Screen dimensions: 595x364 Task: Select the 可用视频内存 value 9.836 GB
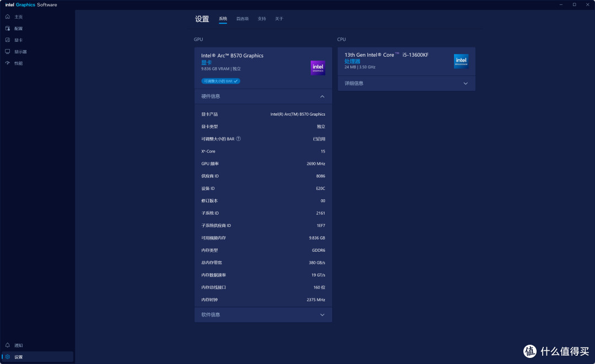click(x=317, y=238)
